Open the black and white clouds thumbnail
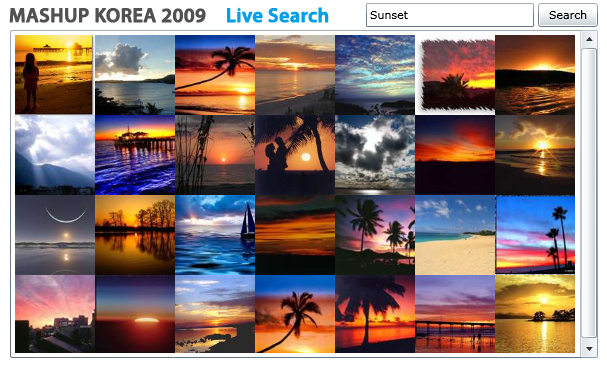607x367 pixels. pyautogui.click(x=375, y=155)
